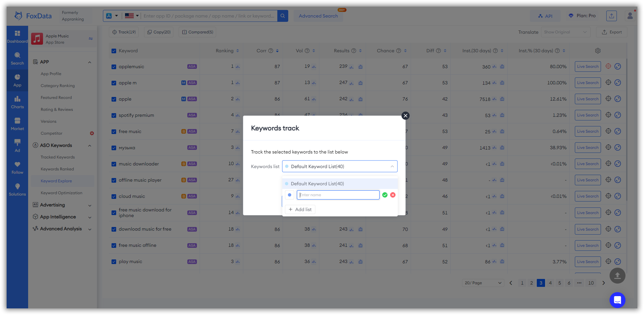644x315 pixels.
Task: Go to page 4 in pagination
Action: [x=550, y=283]
